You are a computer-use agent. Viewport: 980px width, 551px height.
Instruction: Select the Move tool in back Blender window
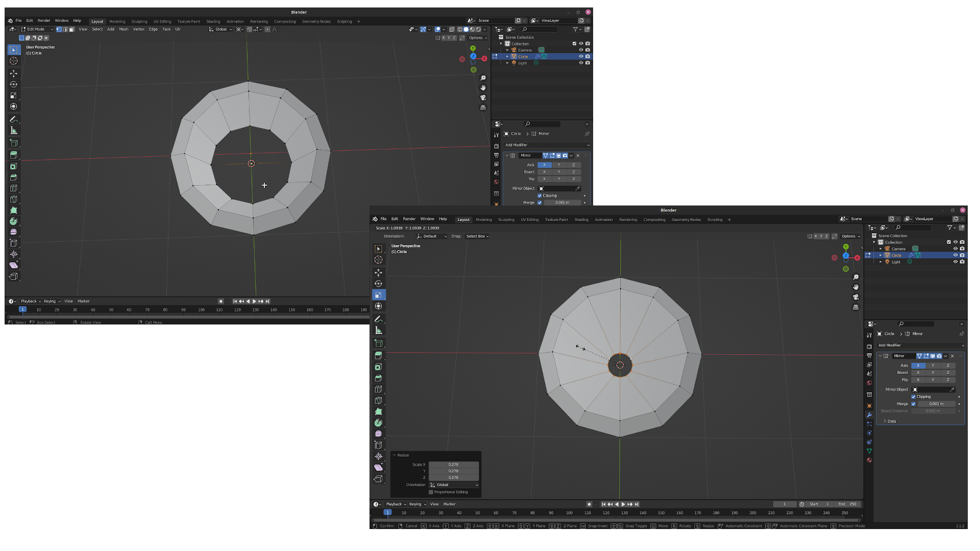(x=14, y=73)
